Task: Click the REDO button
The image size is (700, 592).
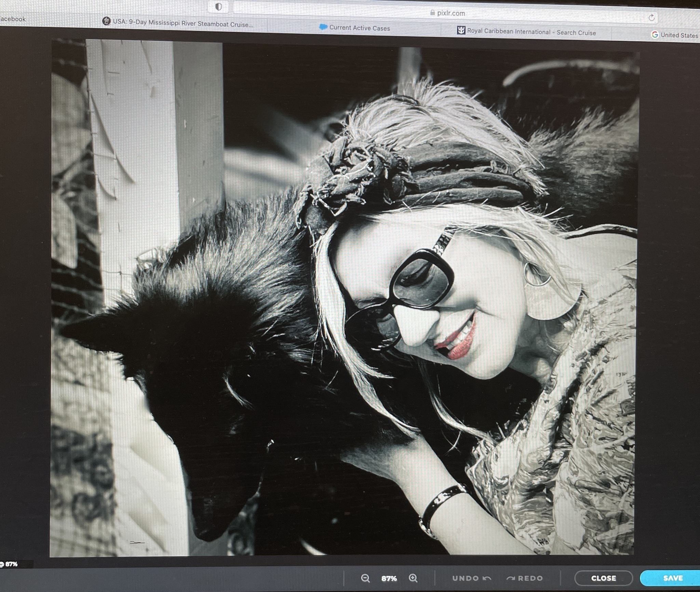Action: pos(525,578)
